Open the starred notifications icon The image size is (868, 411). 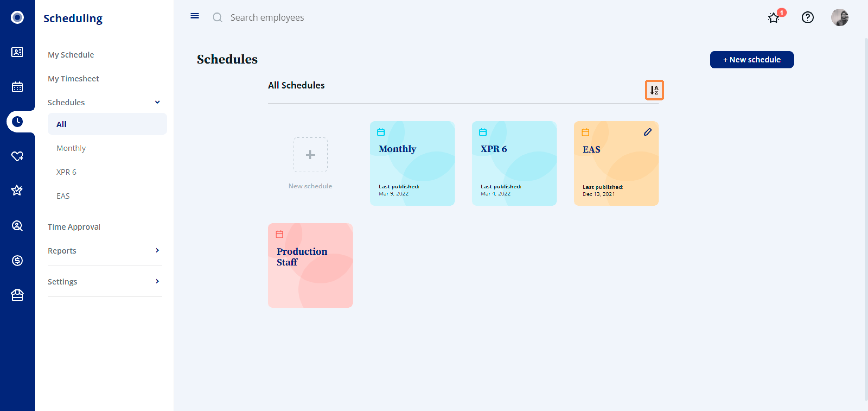774,18
